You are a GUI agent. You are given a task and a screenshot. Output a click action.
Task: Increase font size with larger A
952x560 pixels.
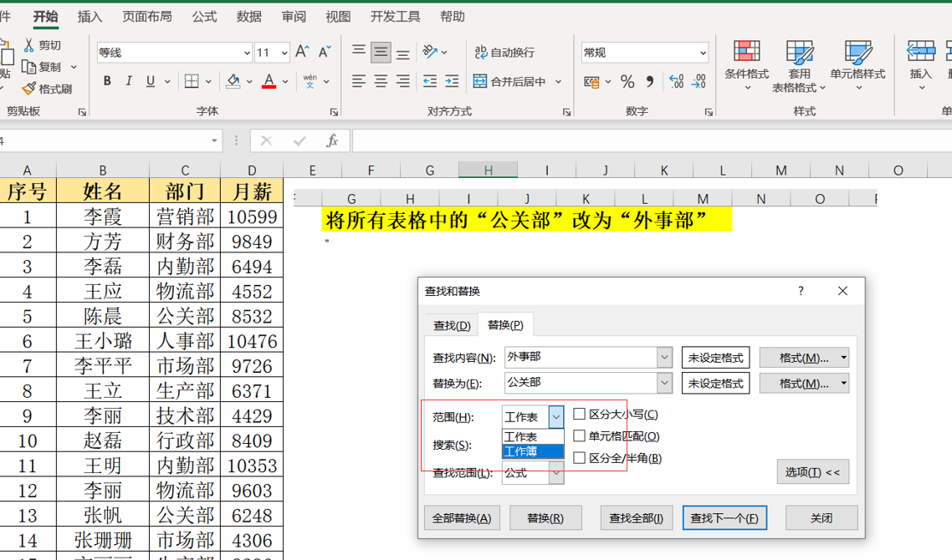(302, 52)
